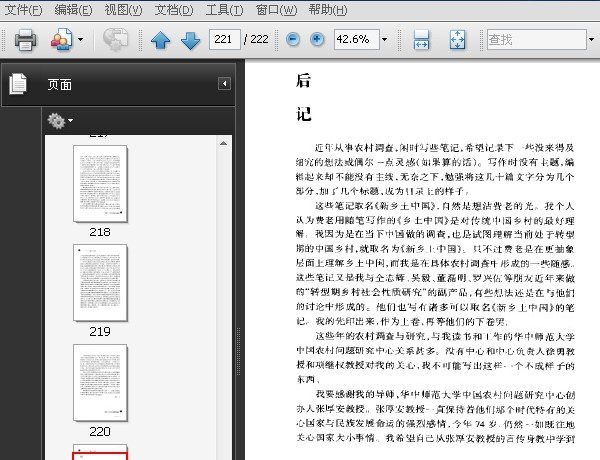Viewport: 600px width, 460px height.
Task: Click the 页面 panel title label
Action: [x=60, y=84]
